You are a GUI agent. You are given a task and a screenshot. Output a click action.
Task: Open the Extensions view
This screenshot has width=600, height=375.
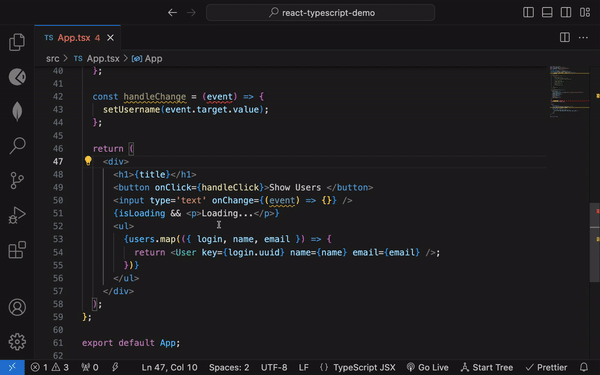(x=17, y=250)
